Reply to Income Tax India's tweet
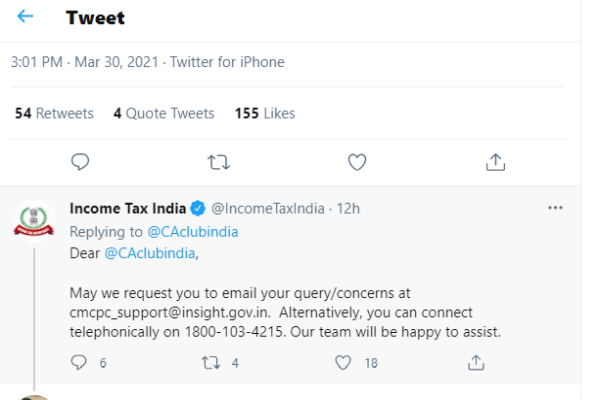Screen dimensions: 600x400 [81, 363]
